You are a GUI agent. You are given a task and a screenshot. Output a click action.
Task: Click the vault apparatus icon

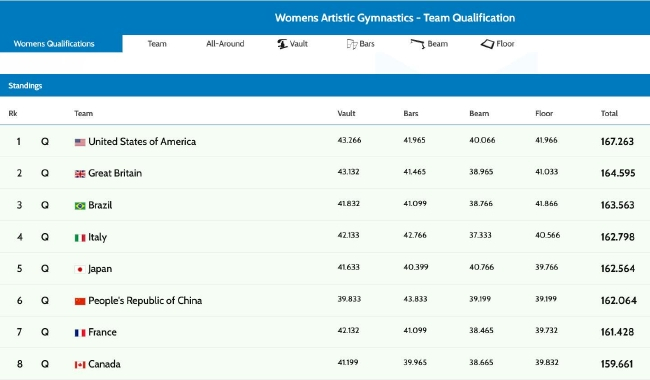point(282,44)
